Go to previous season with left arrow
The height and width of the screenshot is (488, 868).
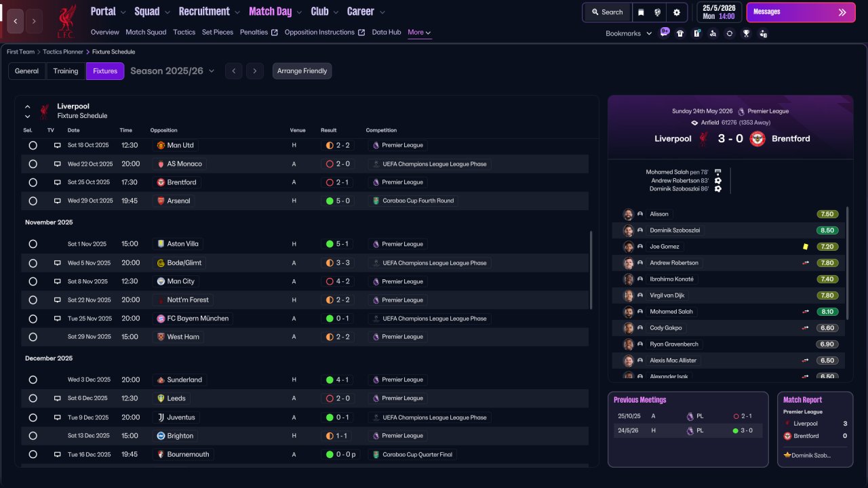[233, 71]
